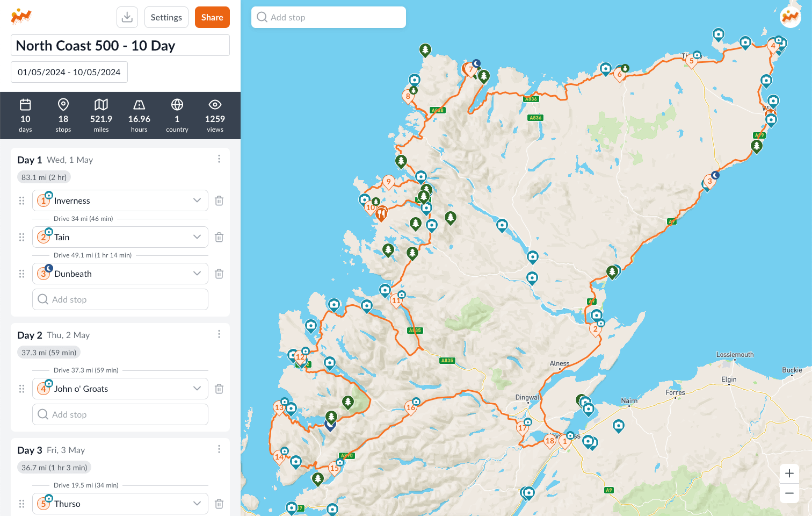Click the 521.9 miles map icon
812x516 pixels.
(101, 104)
